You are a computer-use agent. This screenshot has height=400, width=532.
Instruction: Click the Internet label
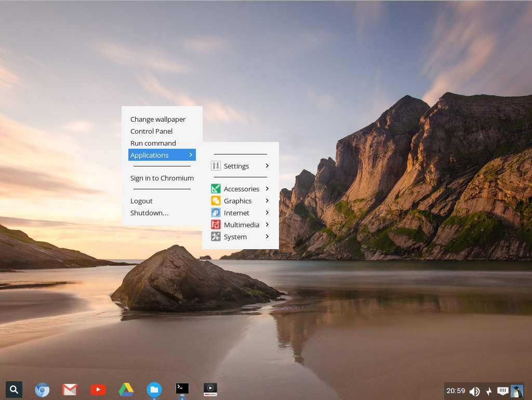click(x=236, y=213)
